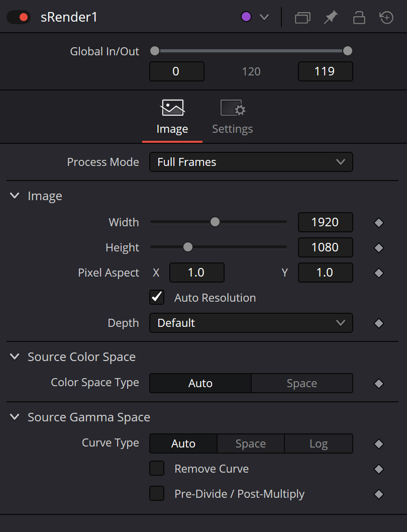Click the Remove Curve keyframe diamond
407x532 pixels.
[379, 469]
